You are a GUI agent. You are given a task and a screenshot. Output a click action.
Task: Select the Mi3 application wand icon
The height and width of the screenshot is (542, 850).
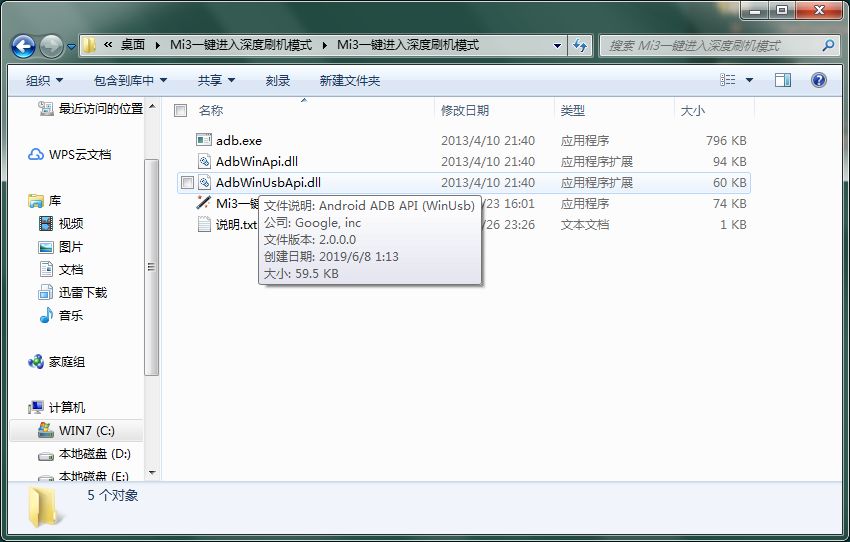click(x=204, y=203)
